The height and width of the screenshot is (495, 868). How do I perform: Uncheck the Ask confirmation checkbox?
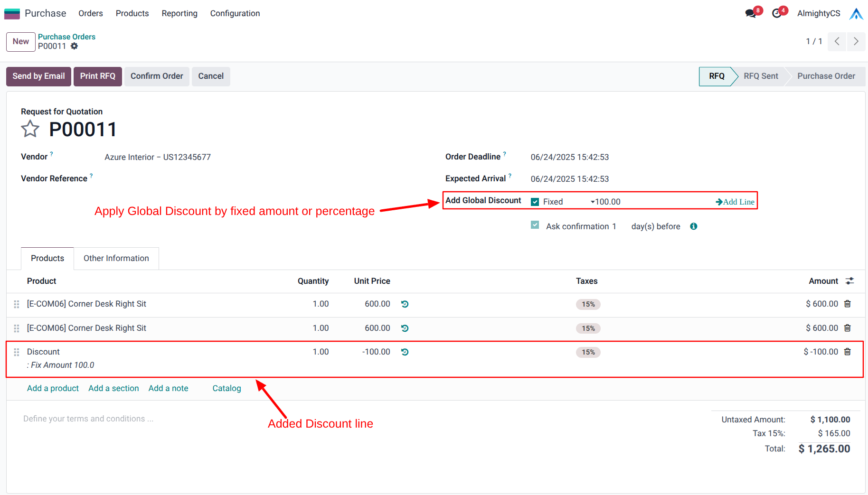(535, 225)
